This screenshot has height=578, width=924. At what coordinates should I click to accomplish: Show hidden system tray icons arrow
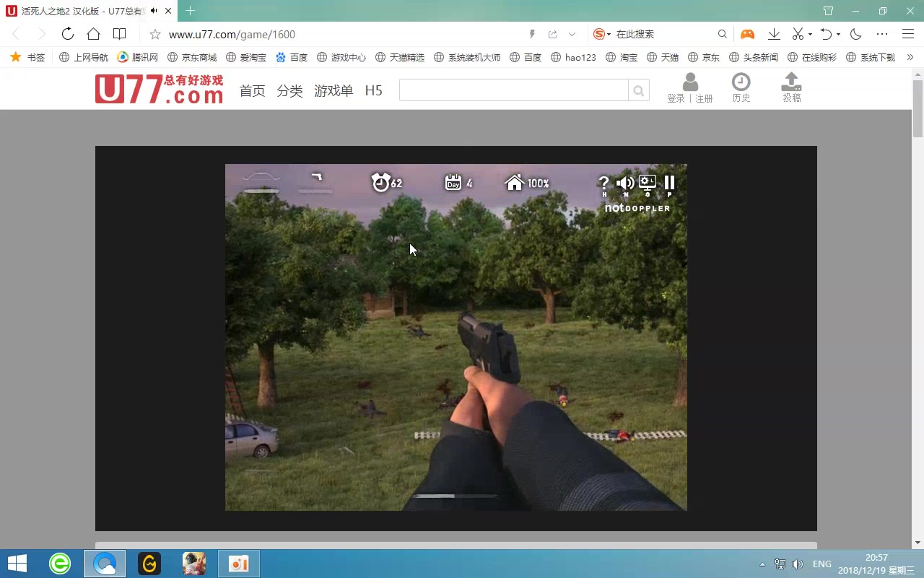762,564
